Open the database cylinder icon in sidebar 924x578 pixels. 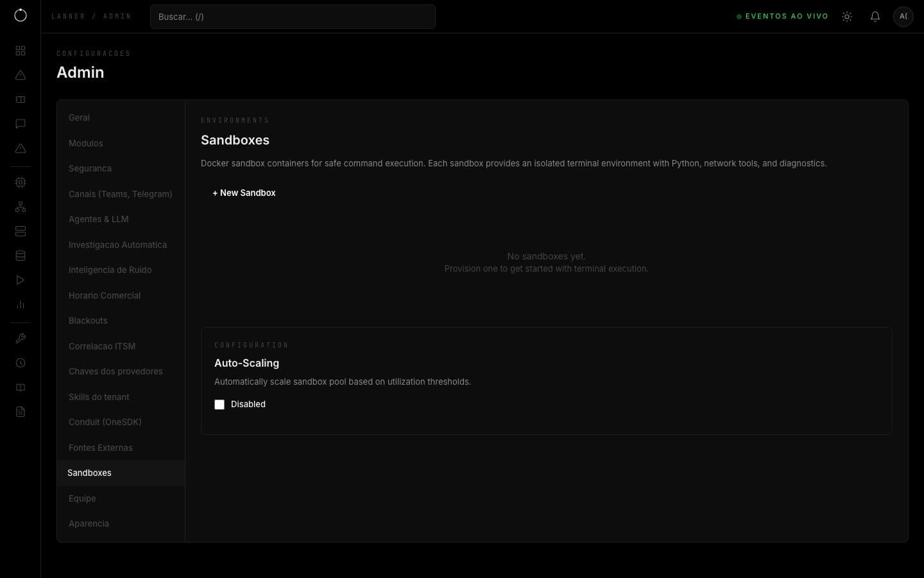(x=21, y=256)
